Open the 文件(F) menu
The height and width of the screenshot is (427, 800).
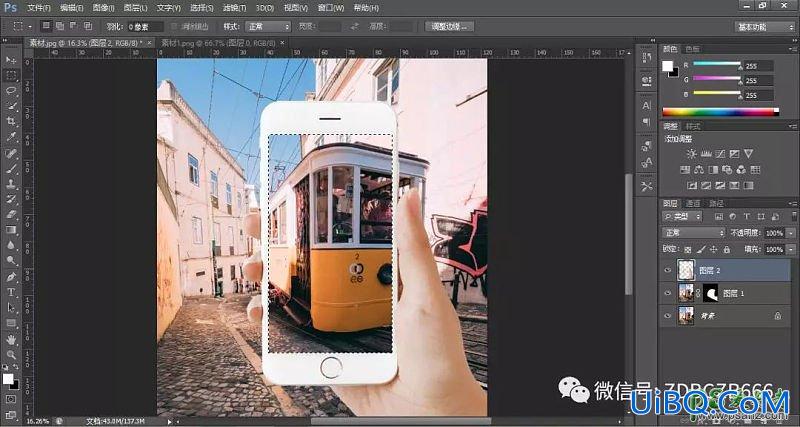(x=38, y=8)
